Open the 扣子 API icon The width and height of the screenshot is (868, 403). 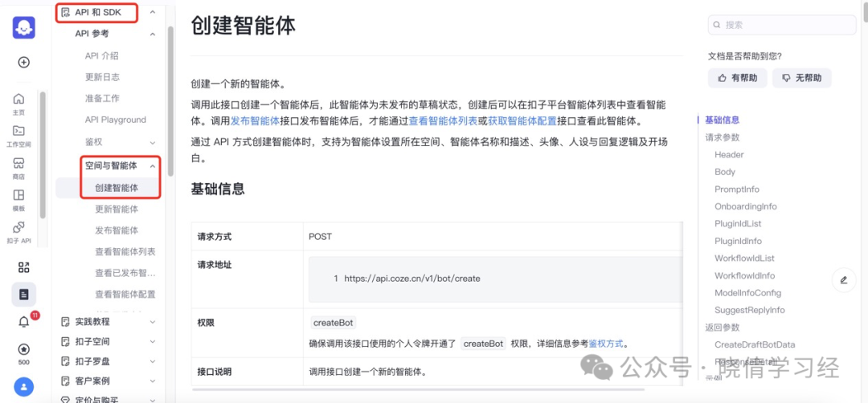click(18, 232)
